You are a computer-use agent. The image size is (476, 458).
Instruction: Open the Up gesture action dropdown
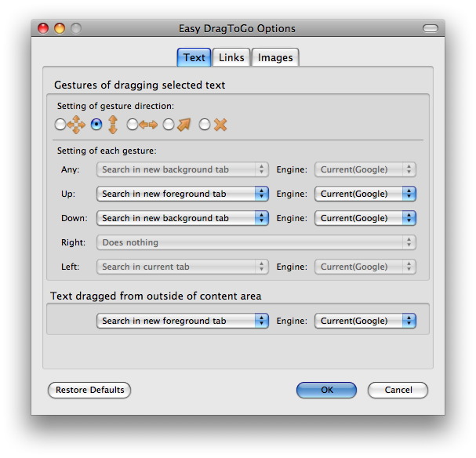click(x=183, y=194)
